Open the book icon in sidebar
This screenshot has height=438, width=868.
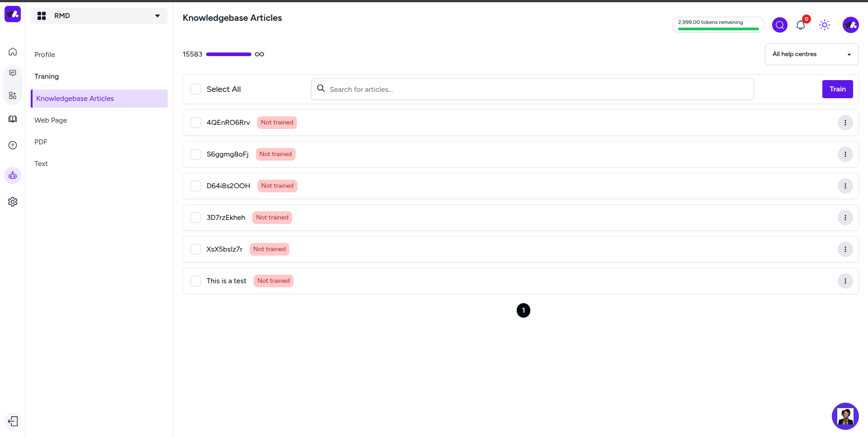click(x=13, y=119)
